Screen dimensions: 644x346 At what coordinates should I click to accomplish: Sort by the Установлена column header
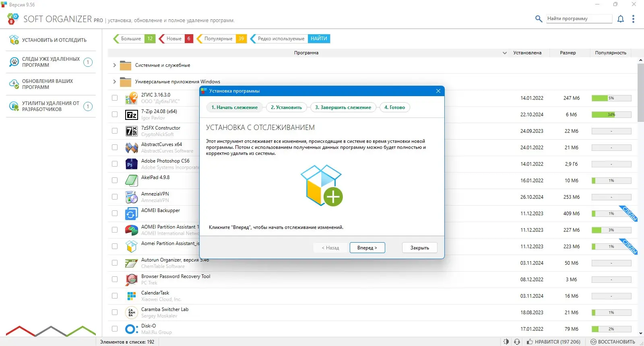[527, 53]
